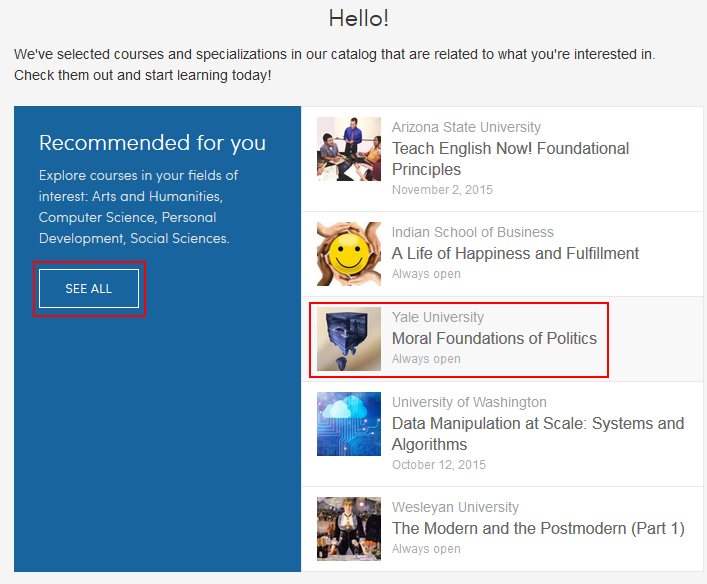Click the cloud circuit course thumbnail
Viewport: 707px width, 584px height.
[349, 424]
